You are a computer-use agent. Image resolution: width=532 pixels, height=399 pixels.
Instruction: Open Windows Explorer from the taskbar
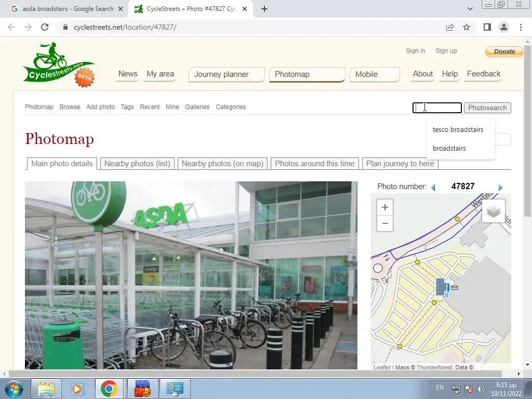46,389
